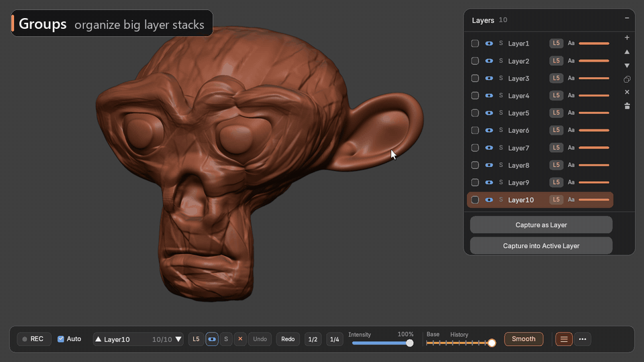
Task: Tick the checkbox for Layer1
Action: (475, 43)
